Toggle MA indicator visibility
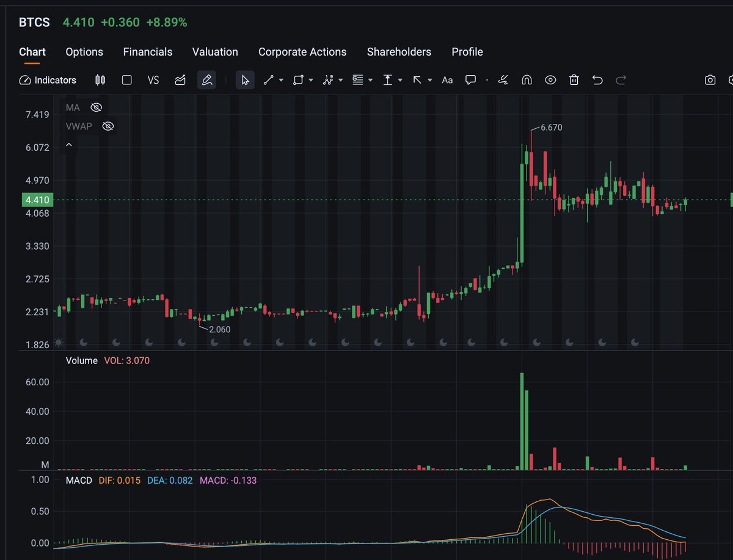The image size is (733, 560). coord(96,107)
